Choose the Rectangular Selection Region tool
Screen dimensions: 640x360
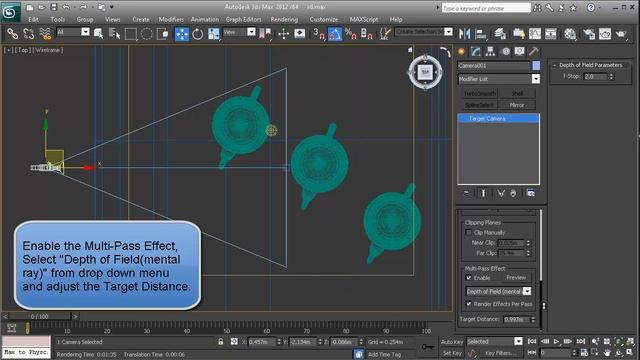tap(131, 33)
